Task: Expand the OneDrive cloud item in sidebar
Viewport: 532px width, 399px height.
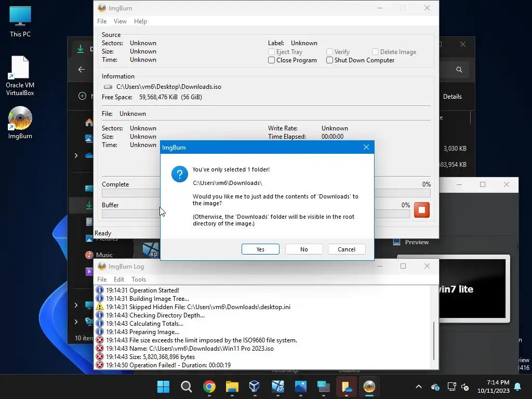Action: (76, 155)
